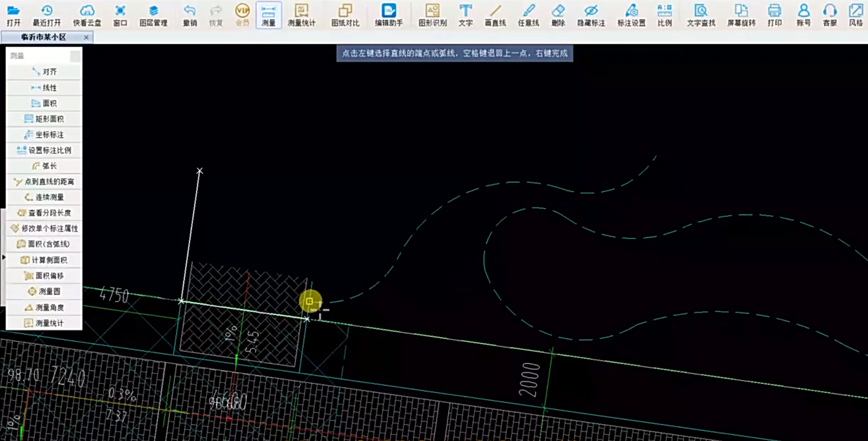Open a drawing file with 打开
Viewport: 868px width, 441px height.
13,15
